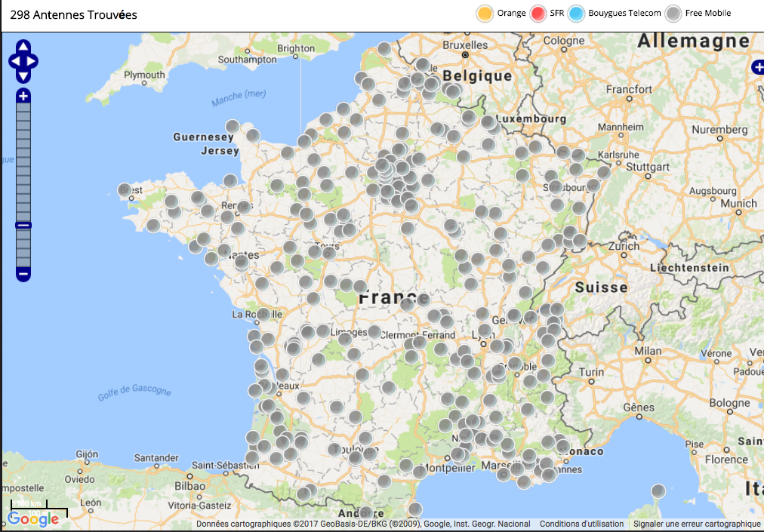Expand the layer switcher on right edge

(x=758, y=68)
